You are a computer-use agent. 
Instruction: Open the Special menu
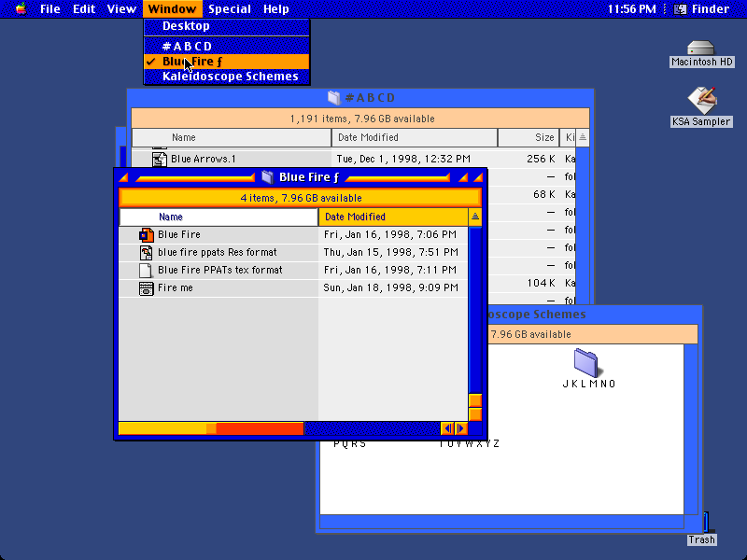click(230, 8)
